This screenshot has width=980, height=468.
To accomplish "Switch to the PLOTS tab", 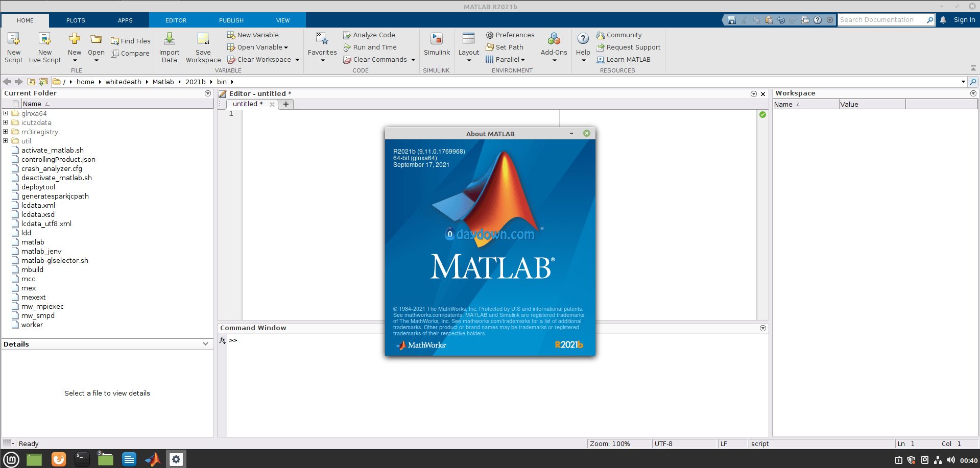I will 76,20.
